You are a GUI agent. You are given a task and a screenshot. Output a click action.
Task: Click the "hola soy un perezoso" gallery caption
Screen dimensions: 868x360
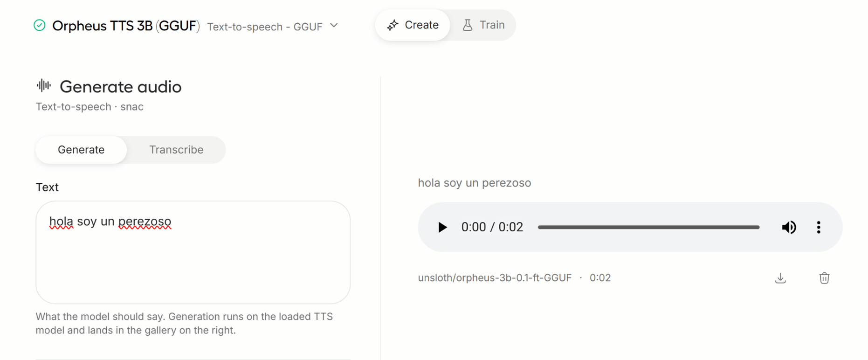click(x=475, y=183)
